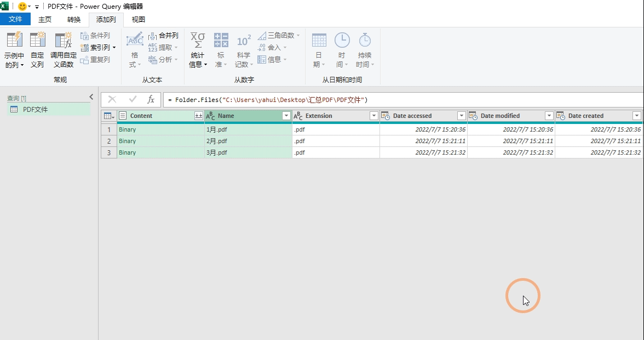Viewport: 644px width, 340px height.
Task: Open Column From Examples (示例中的列)
Action: pos(14,50)
